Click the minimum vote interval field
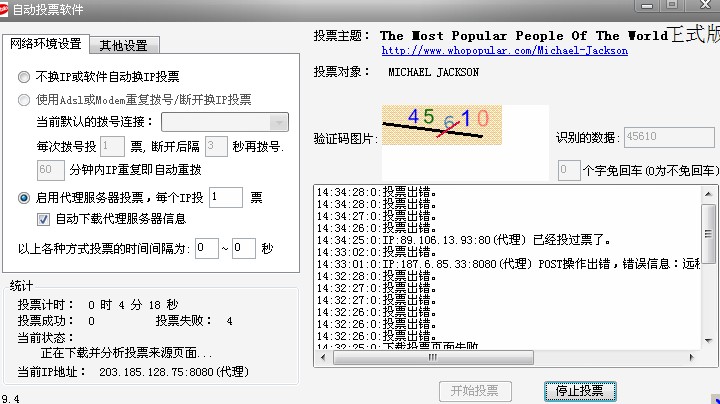The width and height of the screenshot is (720, 404). [207, 247]
